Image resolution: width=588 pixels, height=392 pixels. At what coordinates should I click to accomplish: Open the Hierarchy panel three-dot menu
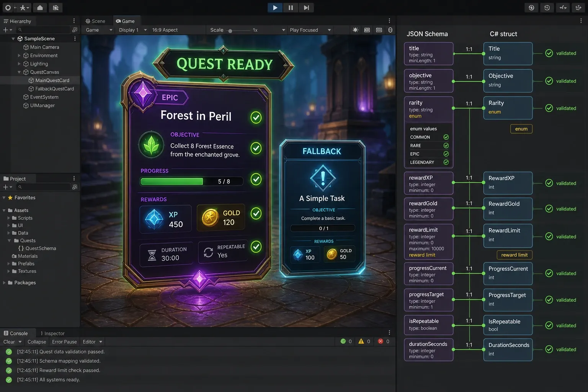(x=74, y=21)
